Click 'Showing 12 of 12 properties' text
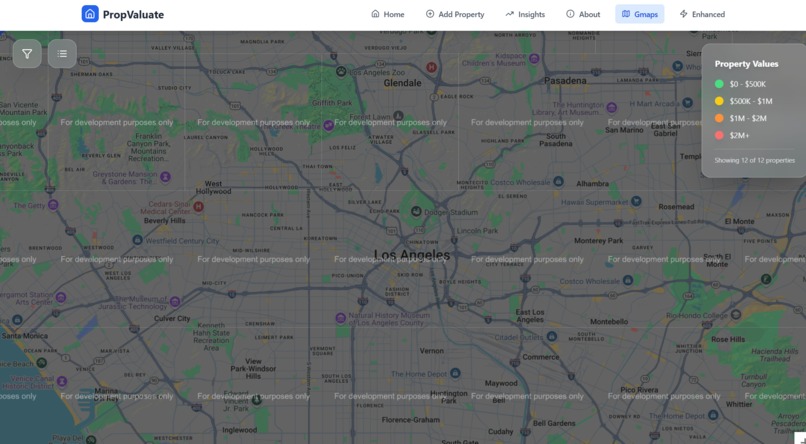The width and height of the screenshot is (806, 444). pyautogui.click(x=755, y=160)
